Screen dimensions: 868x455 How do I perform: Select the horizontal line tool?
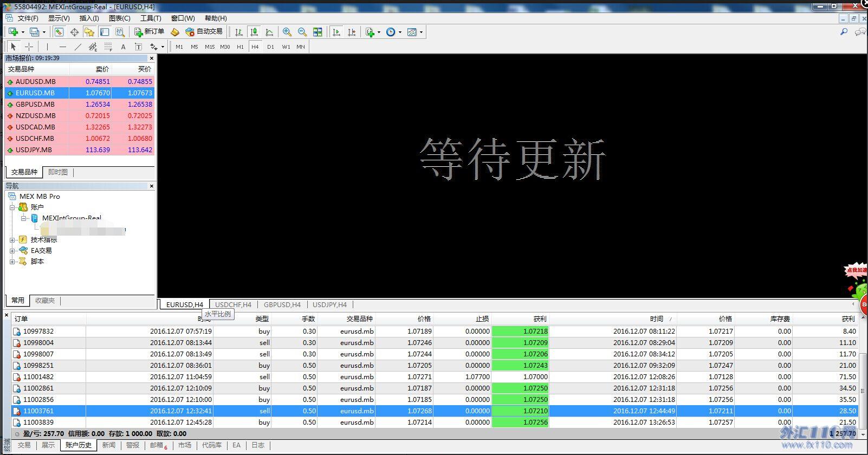point(62,47)
